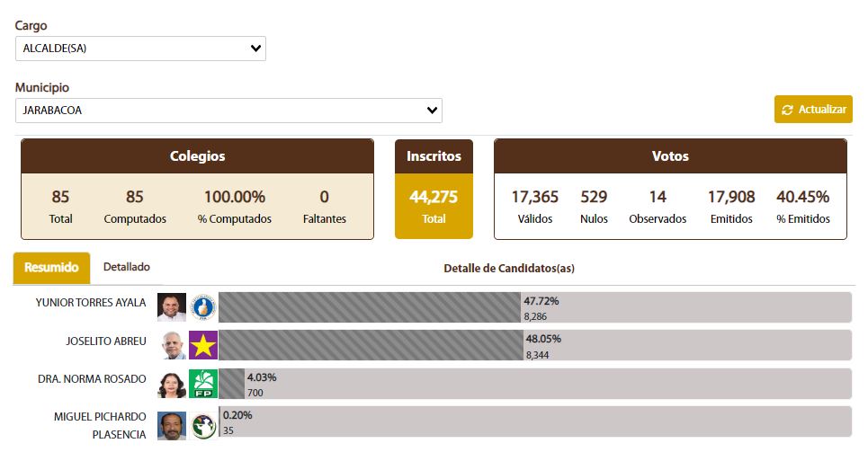Click the purple party logo with yellow star
Viewport: 868px width, 461px height.
[203, 346]
